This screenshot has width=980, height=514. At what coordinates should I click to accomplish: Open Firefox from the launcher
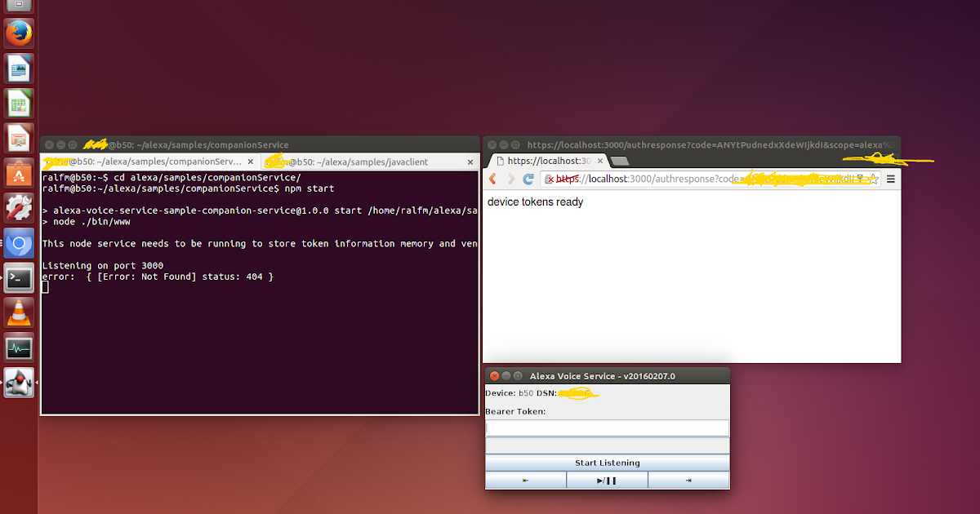point(19,33)
